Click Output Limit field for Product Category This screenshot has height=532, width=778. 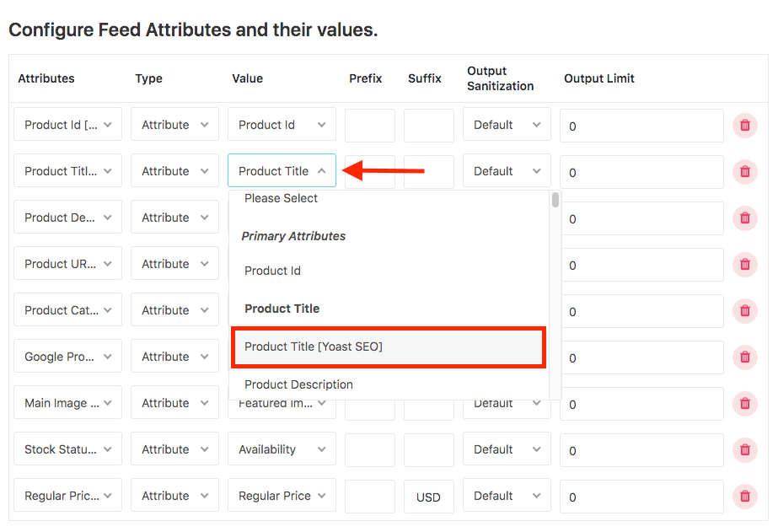(641, 311)
